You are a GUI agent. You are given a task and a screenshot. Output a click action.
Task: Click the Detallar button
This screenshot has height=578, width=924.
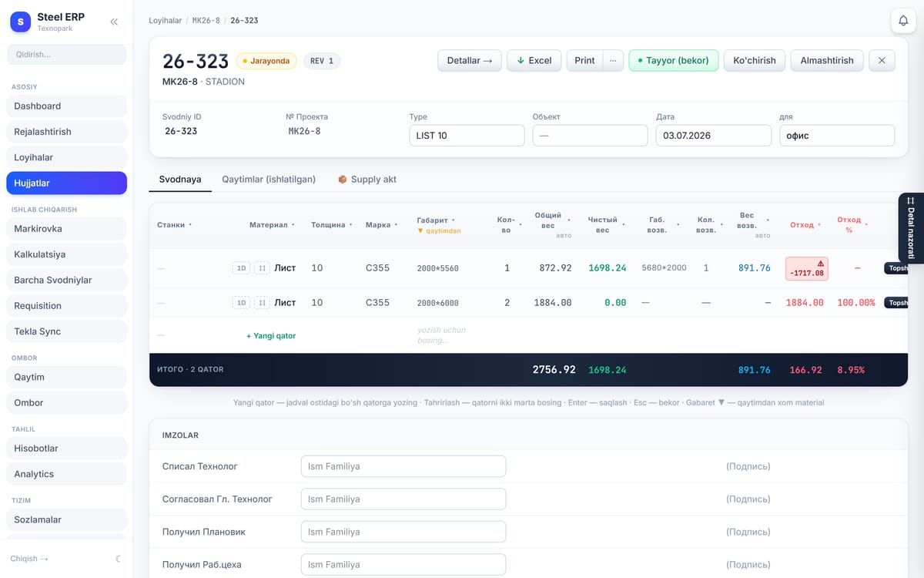click(470, 60)
